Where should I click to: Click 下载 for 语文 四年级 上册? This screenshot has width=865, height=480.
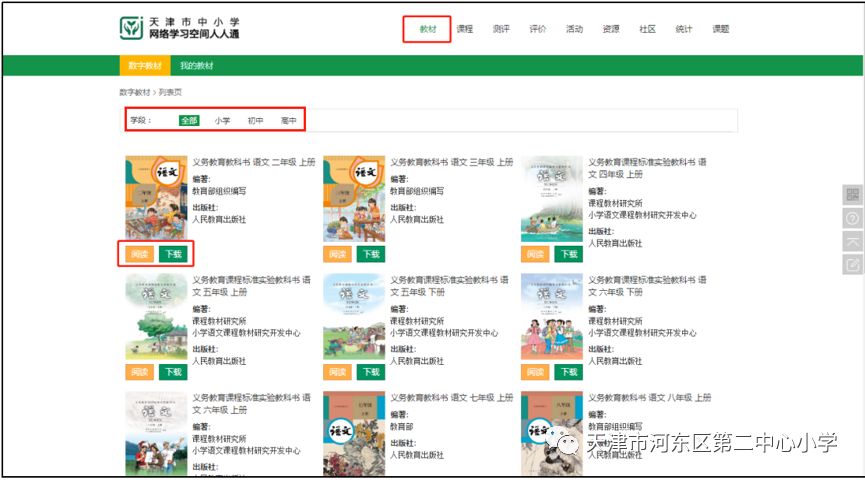(x=569, y=254)
